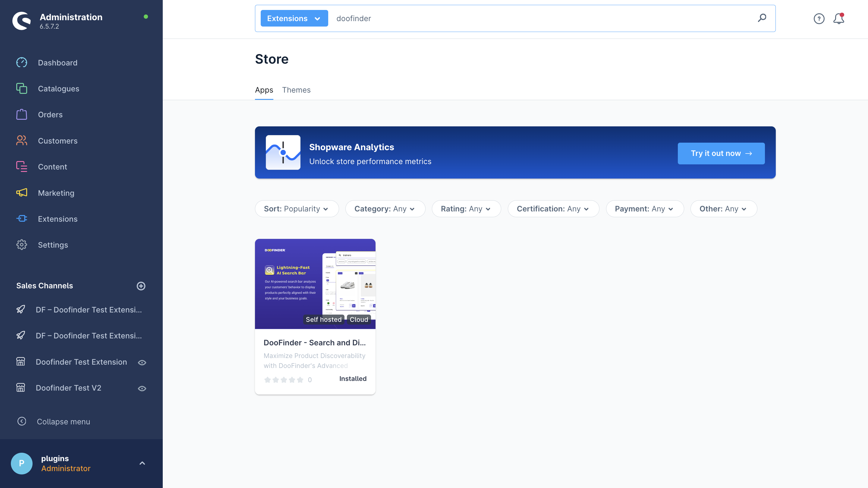Click the Try it out now button
This screenshot has height=488, width=868.
click(x=721, y=154)
